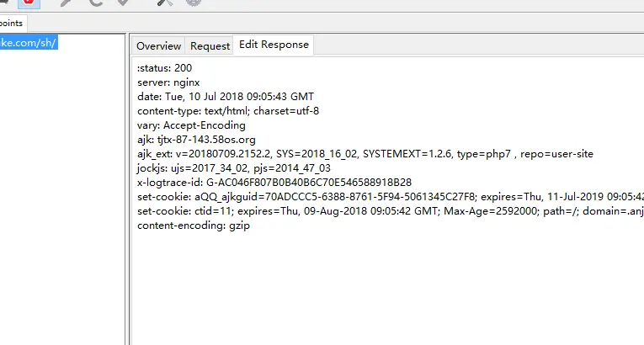Place cursor in the ':status: 200' line

click(164, 68)
